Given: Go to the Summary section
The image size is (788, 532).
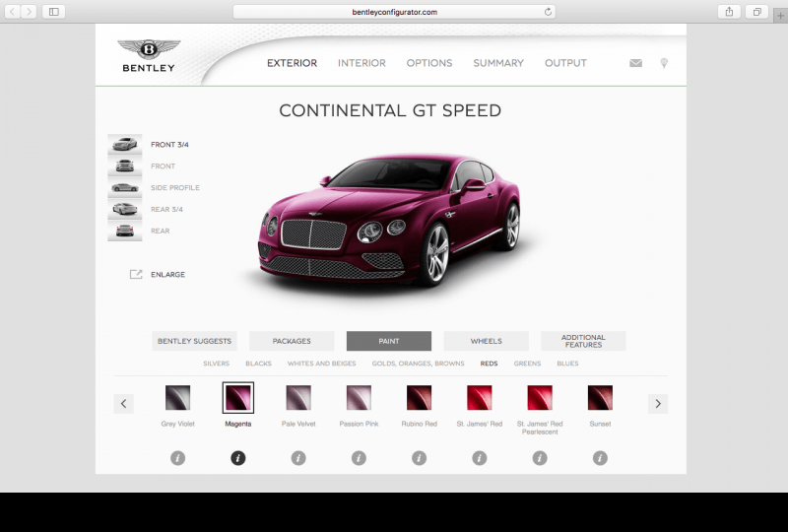Looking at the screenshot, I should coord(498,63).
